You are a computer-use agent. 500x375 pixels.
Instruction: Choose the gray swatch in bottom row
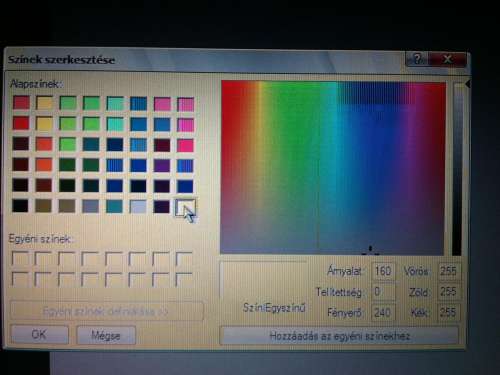click(x=91, y=206)
